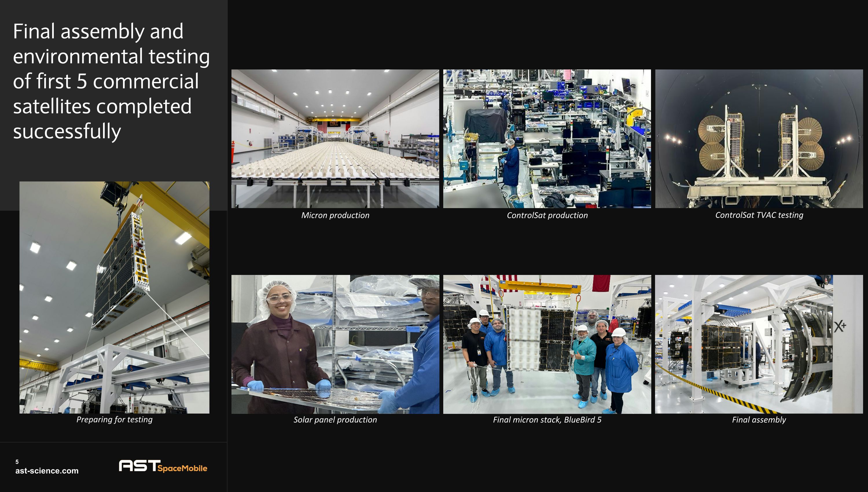The image size is (868, 492).
Task: Select the Final assembly photo
Action: tap(759, 344)
